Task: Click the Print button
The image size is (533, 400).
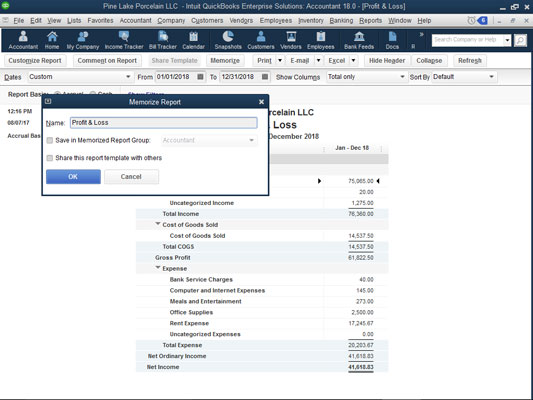Action: [x=264, y=60]
